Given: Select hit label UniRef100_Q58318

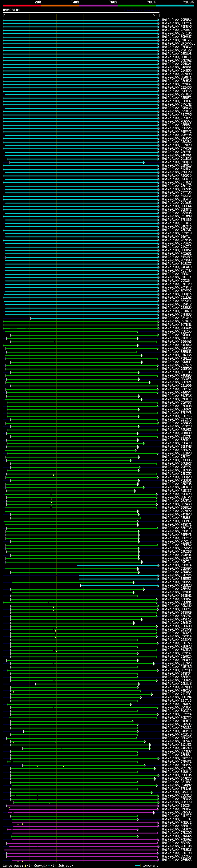Looking at the screenshot, I should (177, 795).
